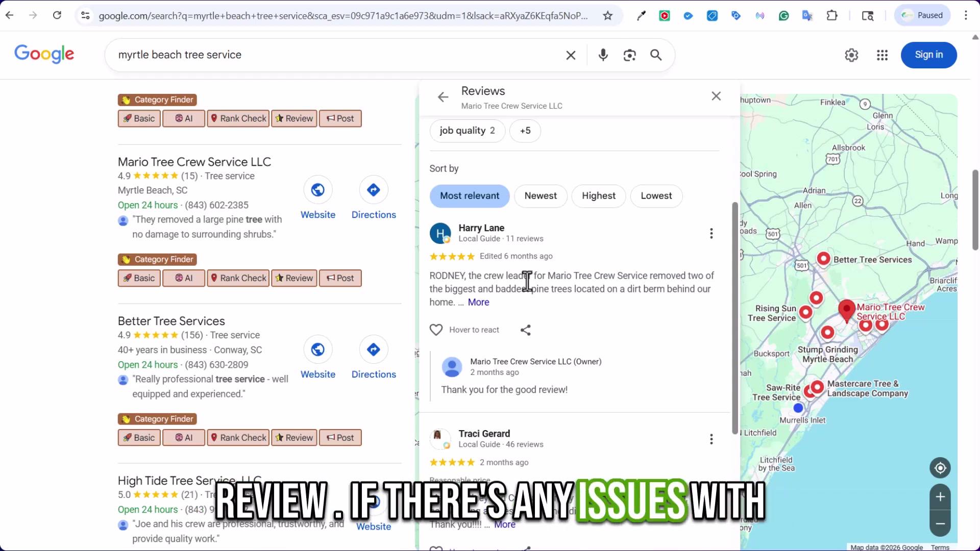The height and width of the screenshot is (551, 980).
Task: Zoom out on the map
Action: coord(940,523)
